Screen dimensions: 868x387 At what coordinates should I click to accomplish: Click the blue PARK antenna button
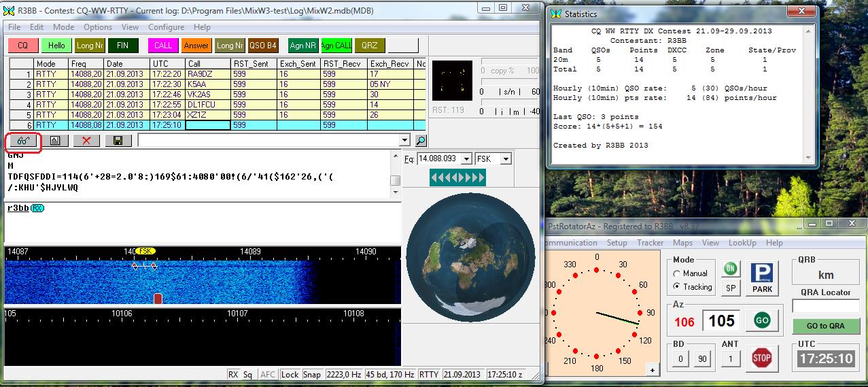763,277
